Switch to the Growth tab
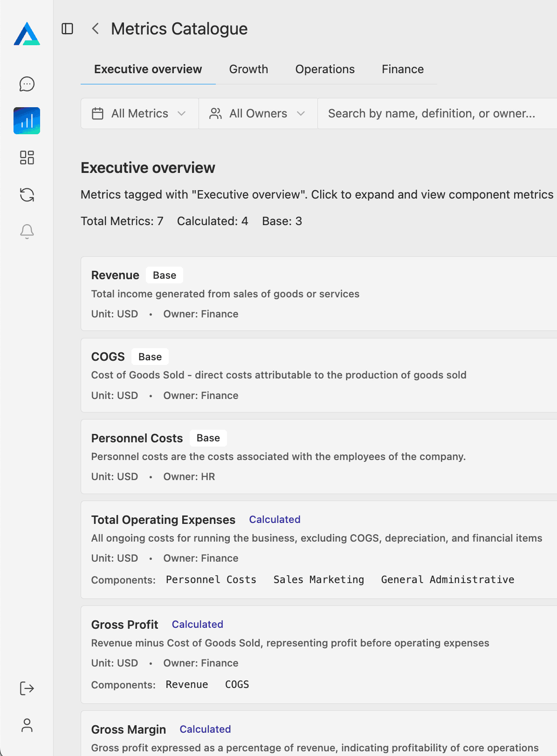Viewport: 557px width, 756px height. pyautogui.click(x=248, y=69)
